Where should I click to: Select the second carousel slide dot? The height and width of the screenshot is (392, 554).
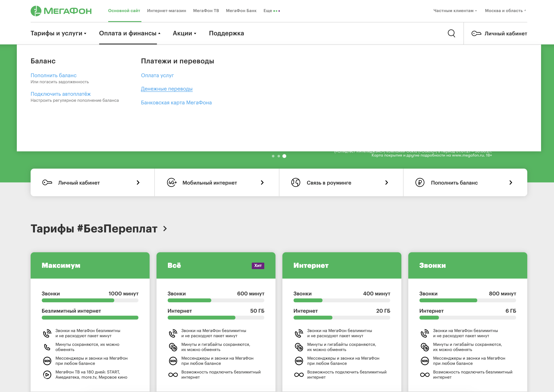pos(279,156)
